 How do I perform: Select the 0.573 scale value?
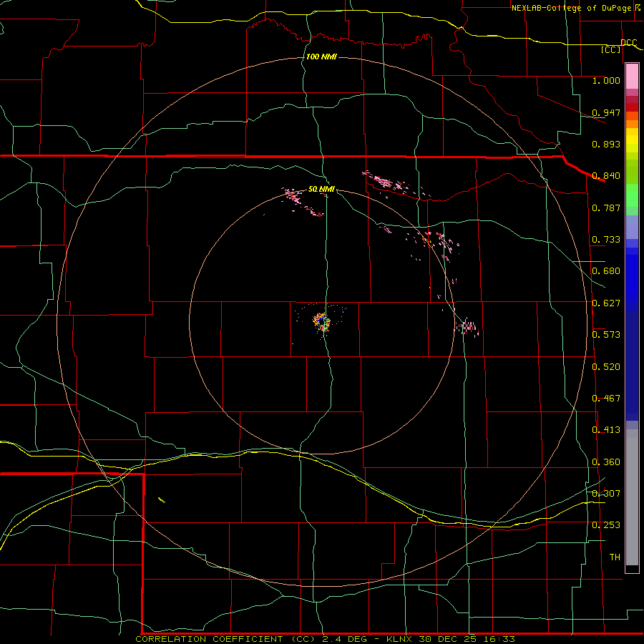pyautogui.click(x=606, y=335)
